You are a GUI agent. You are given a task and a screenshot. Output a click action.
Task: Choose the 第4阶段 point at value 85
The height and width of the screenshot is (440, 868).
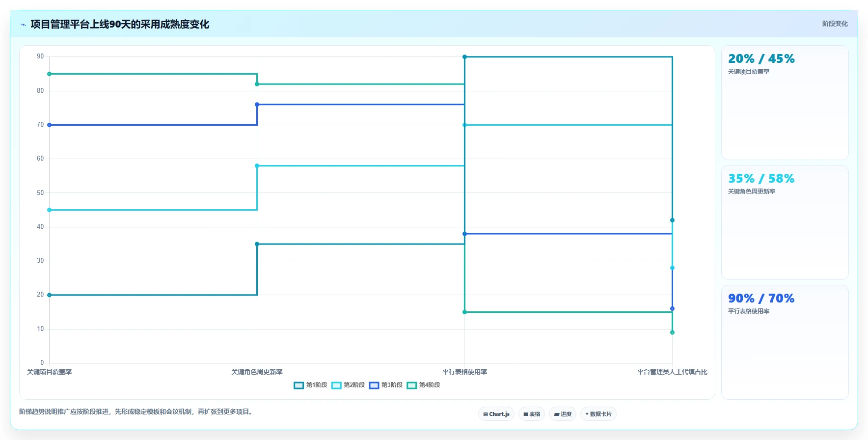pyautogui.click(x=49, y=74)
